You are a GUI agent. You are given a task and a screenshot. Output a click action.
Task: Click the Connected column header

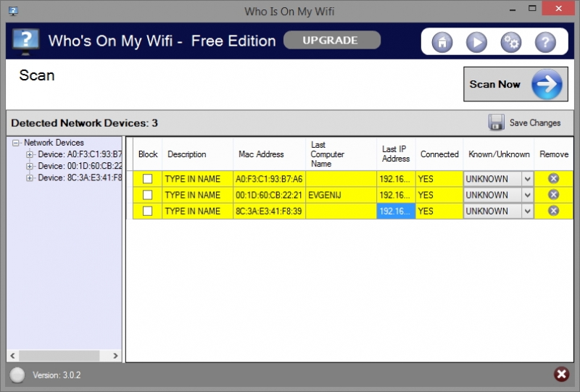(x=439, y=154)
